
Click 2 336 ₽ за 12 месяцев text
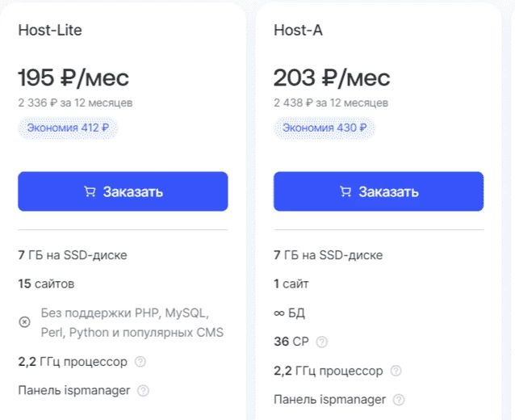[76, 103]
